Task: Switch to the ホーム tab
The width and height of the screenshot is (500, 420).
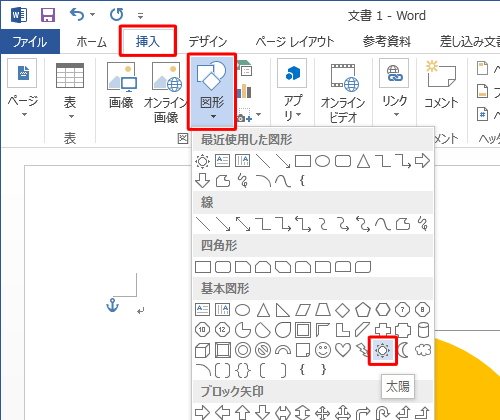Action: [x=91, y=42]
